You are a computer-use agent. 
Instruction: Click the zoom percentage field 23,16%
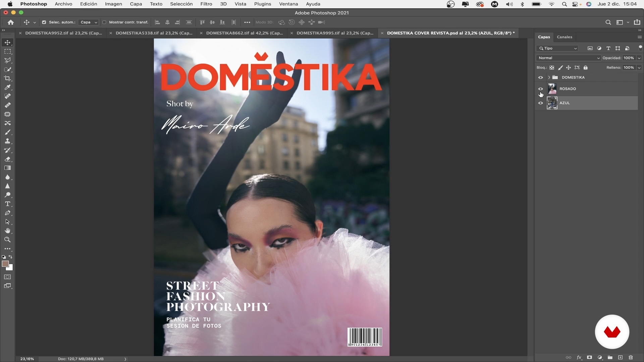tap(27, 359)
